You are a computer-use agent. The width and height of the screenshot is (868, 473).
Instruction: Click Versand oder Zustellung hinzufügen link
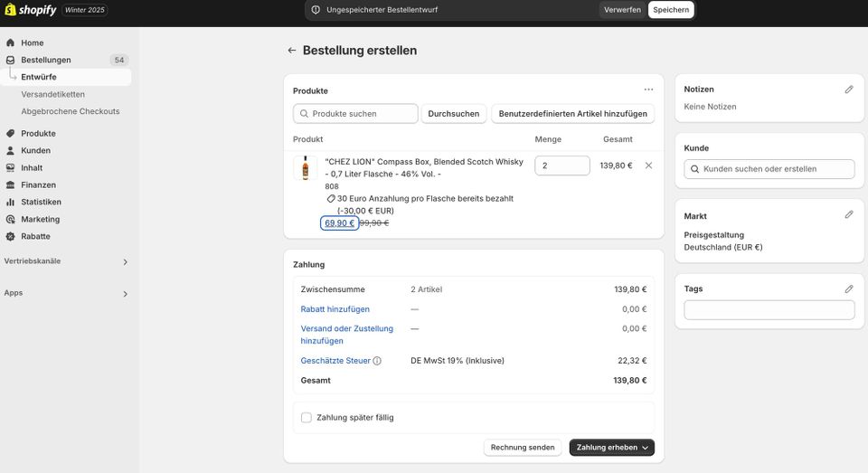347,335
